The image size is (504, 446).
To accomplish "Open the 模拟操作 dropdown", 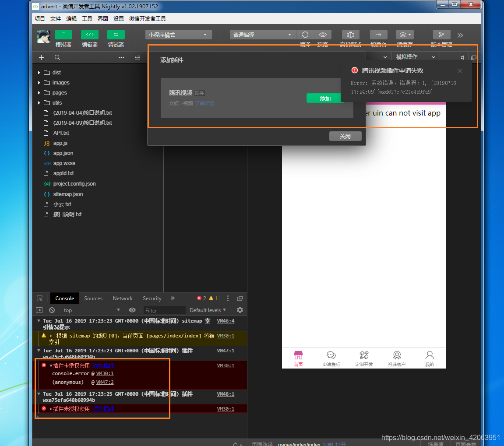I will pyautogui.click(x=416, y=57).
